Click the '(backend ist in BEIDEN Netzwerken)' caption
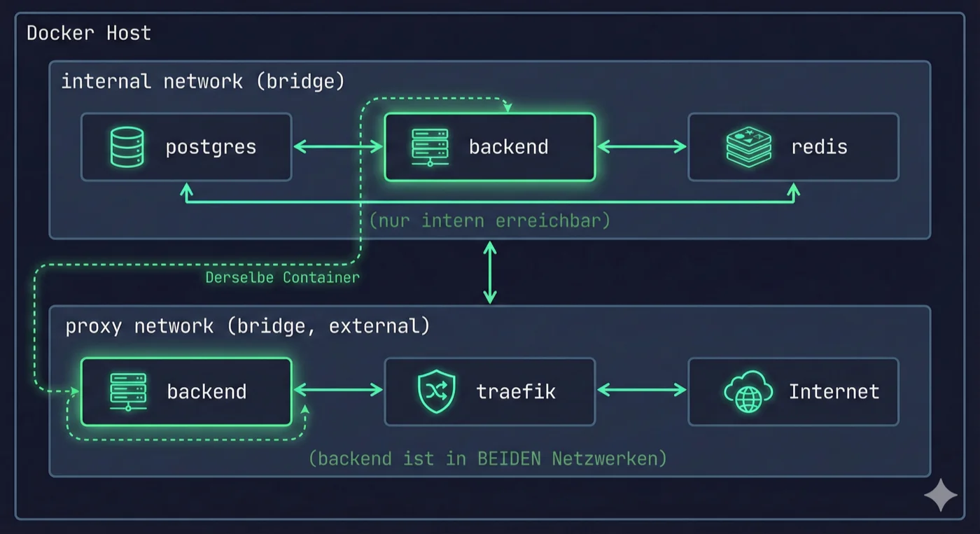Image resolution: width=980 pixels, height=534 pixels. pos(489,458)
